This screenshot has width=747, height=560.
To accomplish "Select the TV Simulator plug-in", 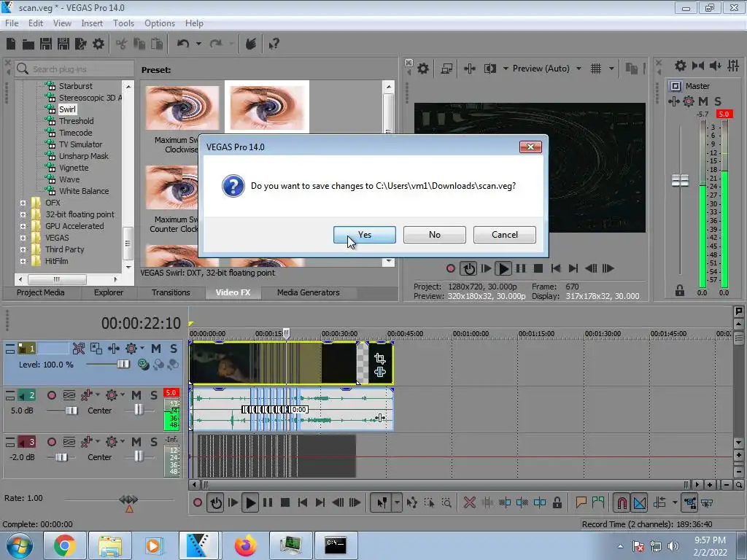I will [80, 144].
